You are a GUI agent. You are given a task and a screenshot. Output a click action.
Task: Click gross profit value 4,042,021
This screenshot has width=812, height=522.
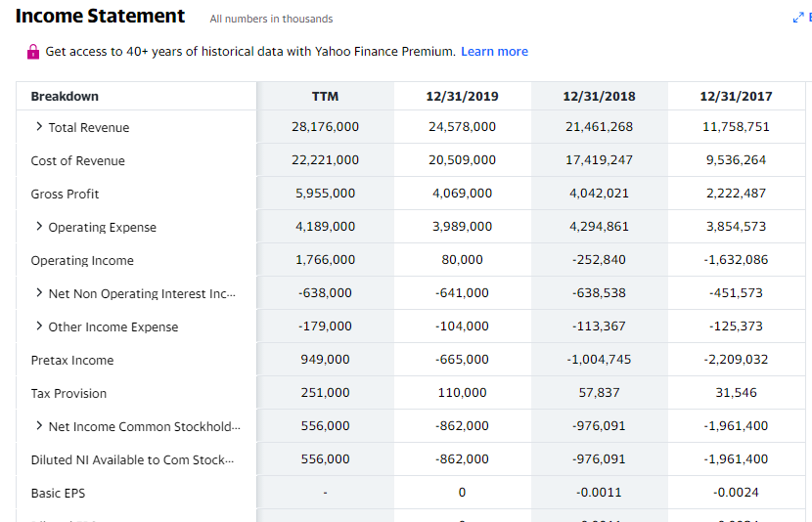click(x=599, y=193)
